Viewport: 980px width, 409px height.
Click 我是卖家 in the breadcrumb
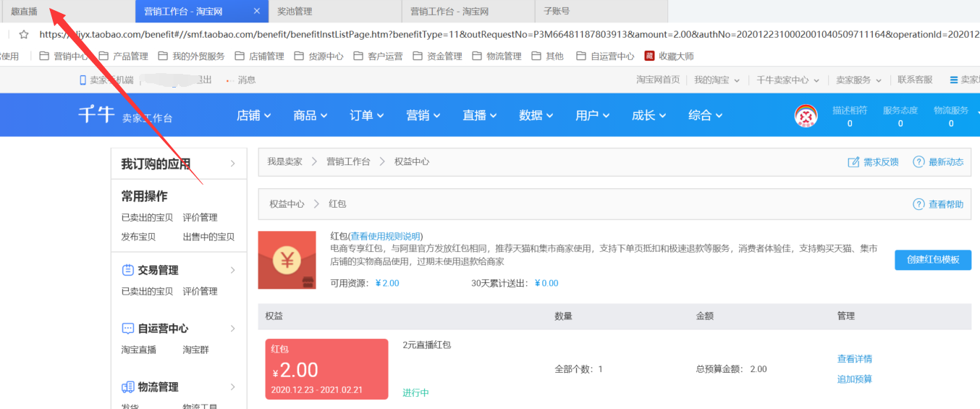click(x=284, y=161)
